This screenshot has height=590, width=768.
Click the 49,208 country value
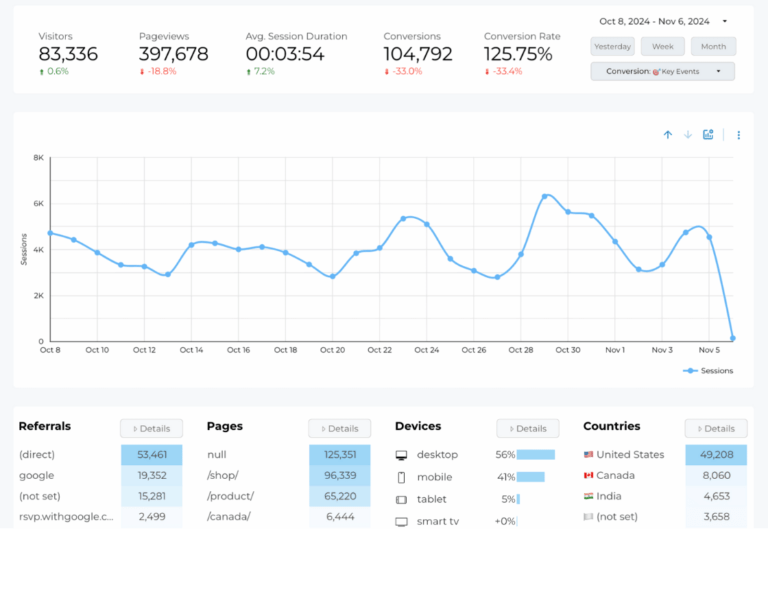(716, 455)
